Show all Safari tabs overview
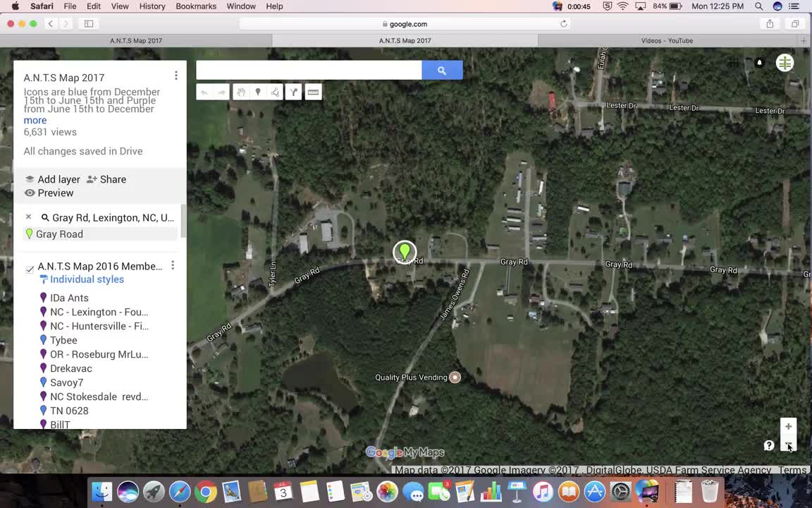 794,24
